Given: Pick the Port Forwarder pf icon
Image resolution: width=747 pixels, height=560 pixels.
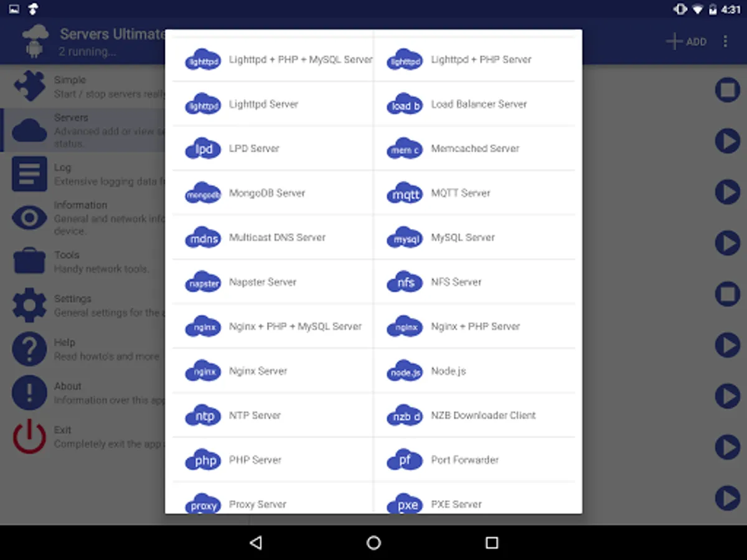Looking at the screenshot, I should pyautogui.click(x=405, y=460).
